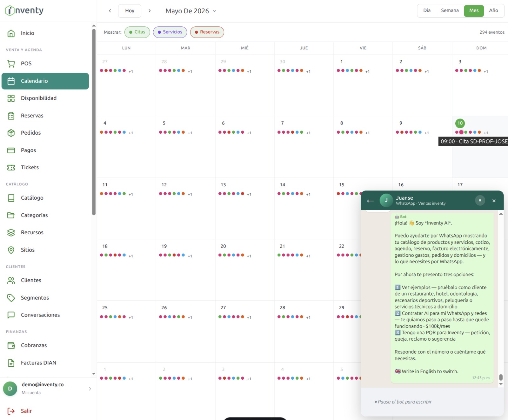Click chat scroll up arrow
The height and width of the screenshot is (420, 508).
pyautogui.click(x=501, y=214)
